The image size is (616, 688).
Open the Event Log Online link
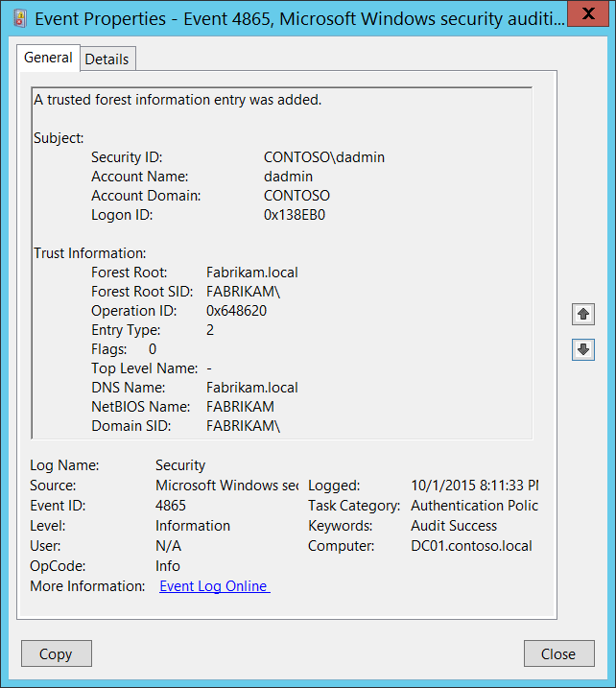[x=214, y=586]
